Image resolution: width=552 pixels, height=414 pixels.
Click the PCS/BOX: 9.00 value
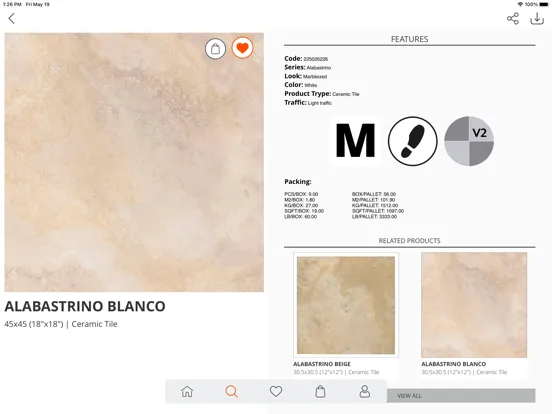tap(301, 194)
